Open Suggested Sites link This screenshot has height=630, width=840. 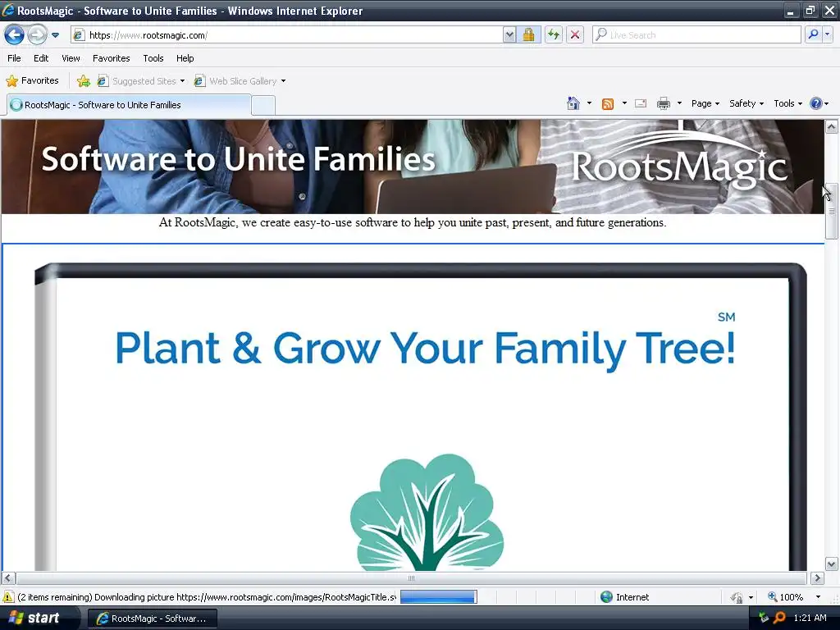(141, 81)
